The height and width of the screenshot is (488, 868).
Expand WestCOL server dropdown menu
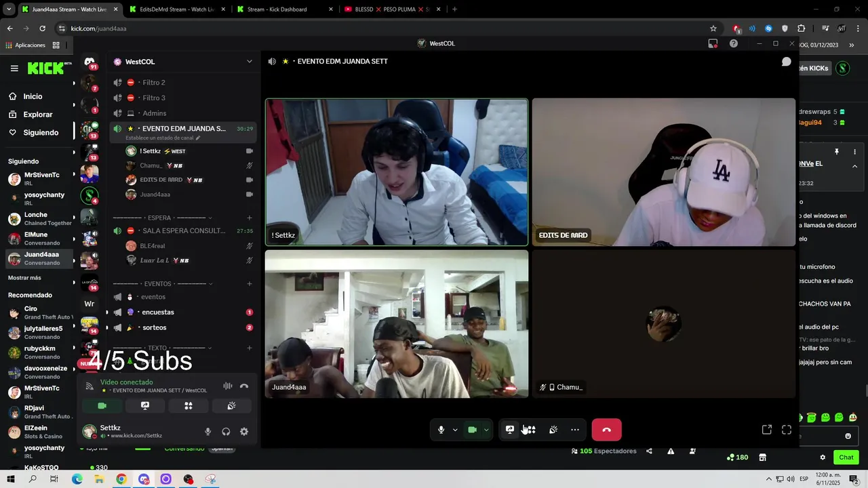pos(250,62)
